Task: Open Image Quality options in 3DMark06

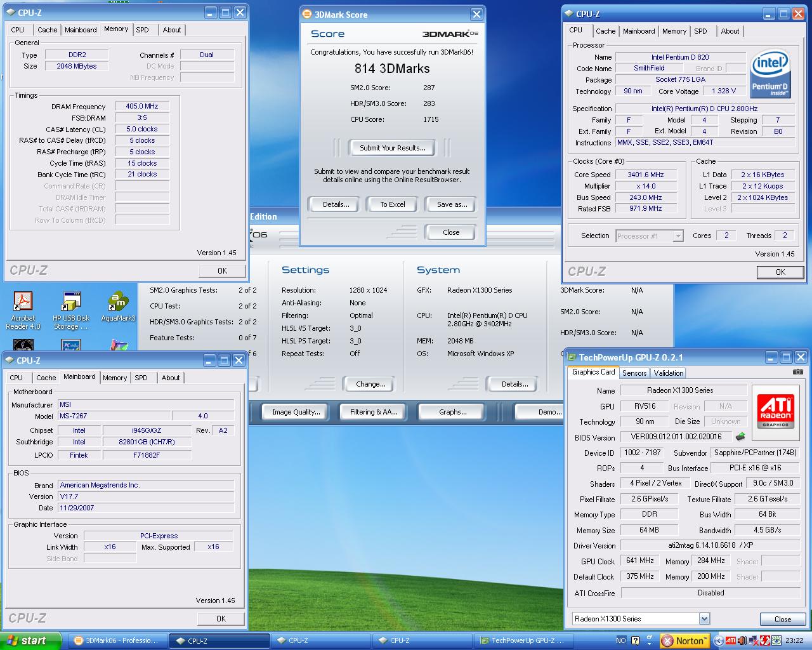Action: 296,412
